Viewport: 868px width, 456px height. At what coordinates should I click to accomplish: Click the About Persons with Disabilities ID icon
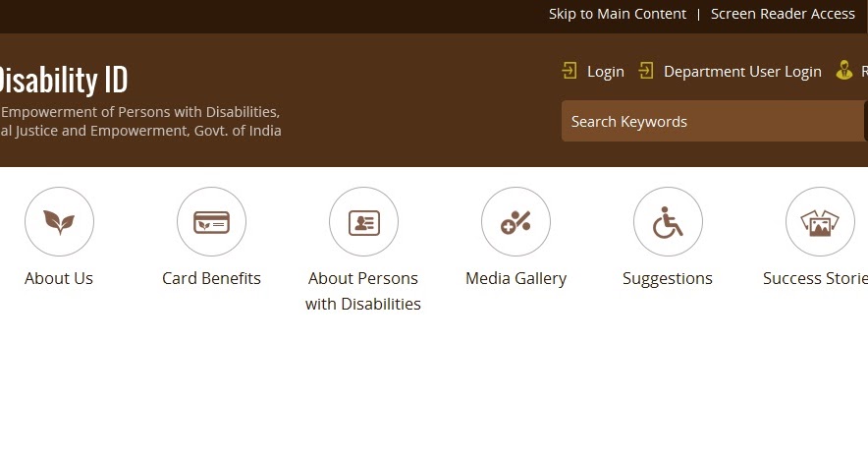point(363,222)
